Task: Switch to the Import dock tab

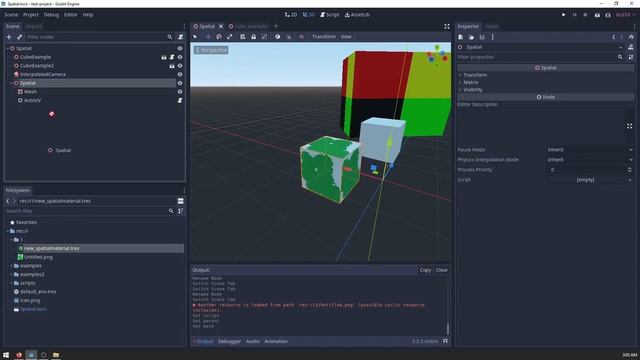Action: coord(33,26)
